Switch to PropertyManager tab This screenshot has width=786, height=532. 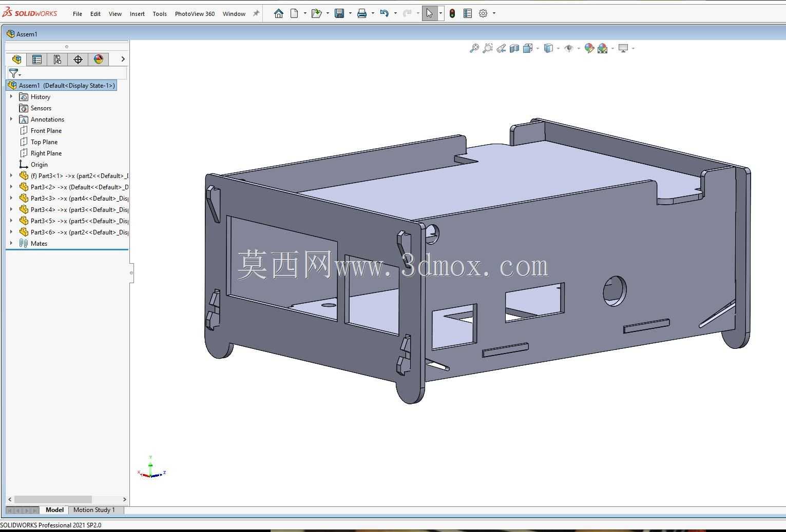coord(37,59)
